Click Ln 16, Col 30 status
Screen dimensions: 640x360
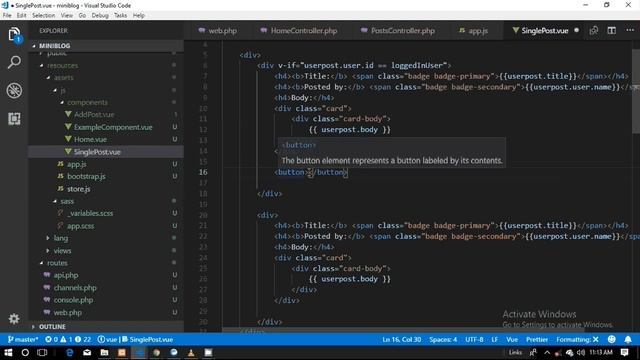tap(402, 340)
